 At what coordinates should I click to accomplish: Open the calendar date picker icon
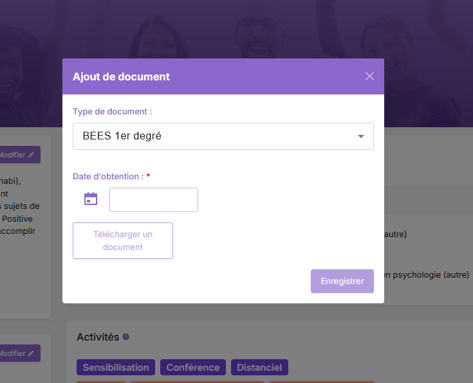pos(91,199)
